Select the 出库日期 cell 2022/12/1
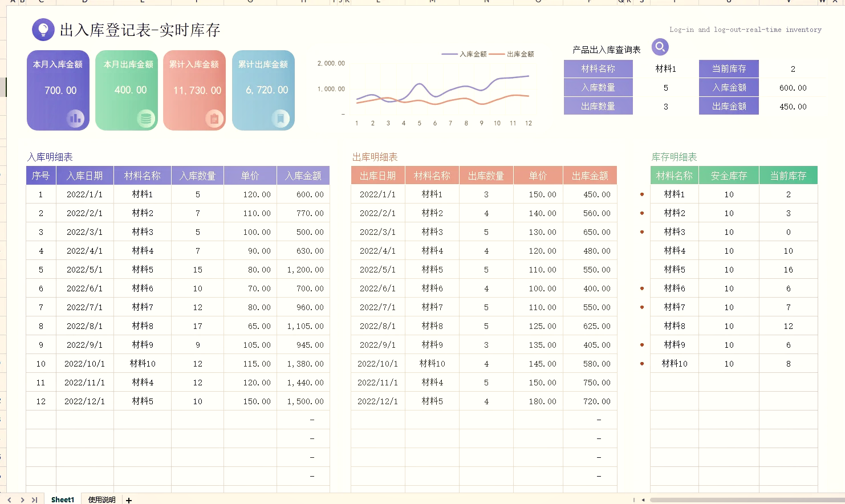The height and width of the screenshot is (504, 845). (378, 401)
